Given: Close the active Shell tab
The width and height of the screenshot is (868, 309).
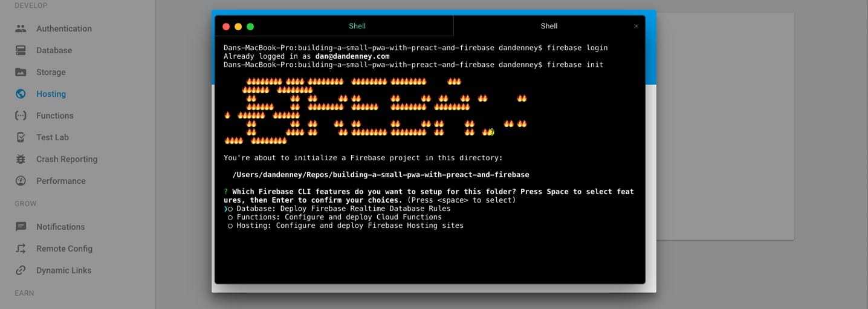Looking at the screenshot, I should 636,26.
